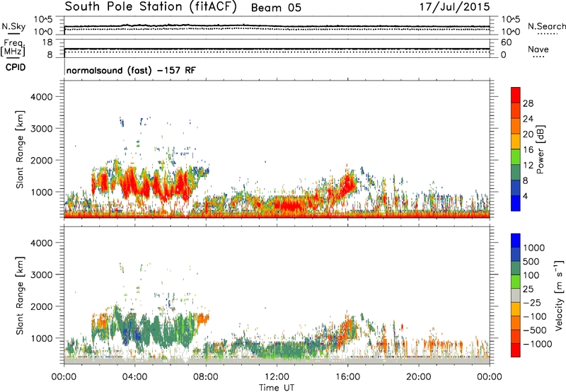Screen dimensions: 566x392
Task: Pick the bright blue top segment of Velocity colorbar
Action: [x=516, y=241]
